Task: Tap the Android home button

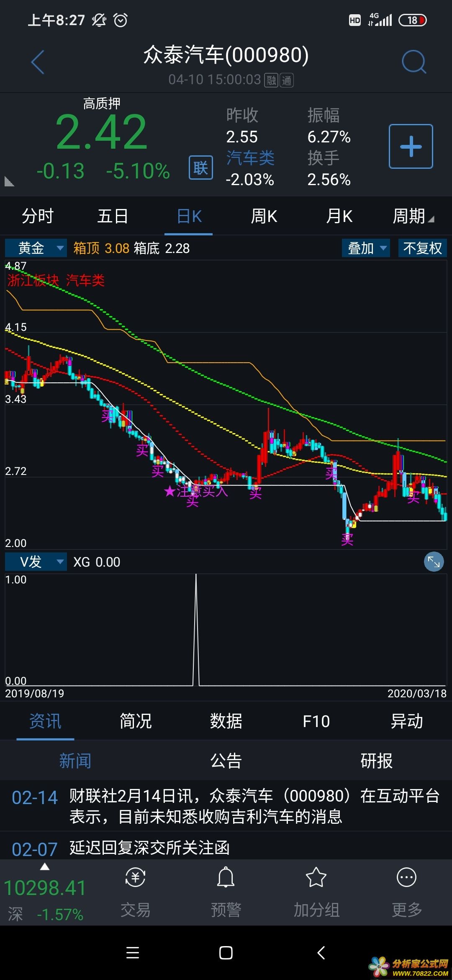Action: point(226,953)
